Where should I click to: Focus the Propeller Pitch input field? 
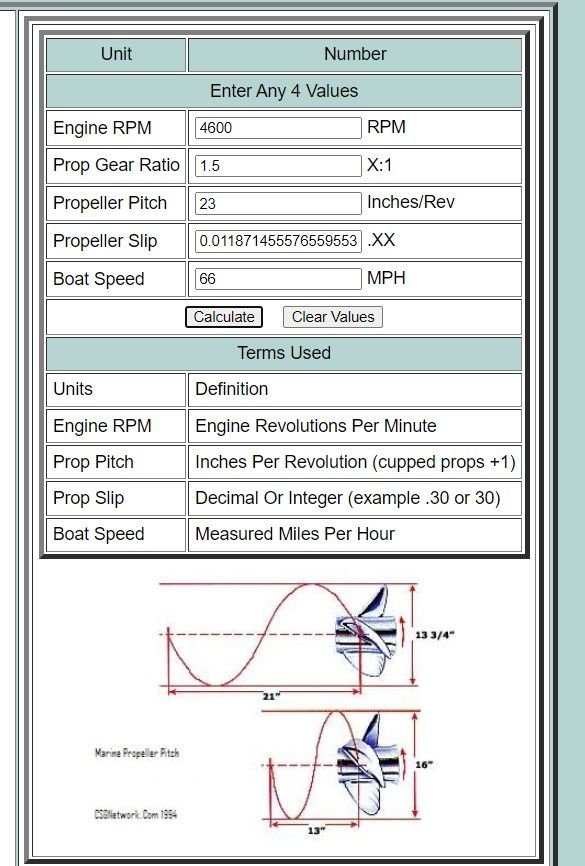[x=278, y=203]
